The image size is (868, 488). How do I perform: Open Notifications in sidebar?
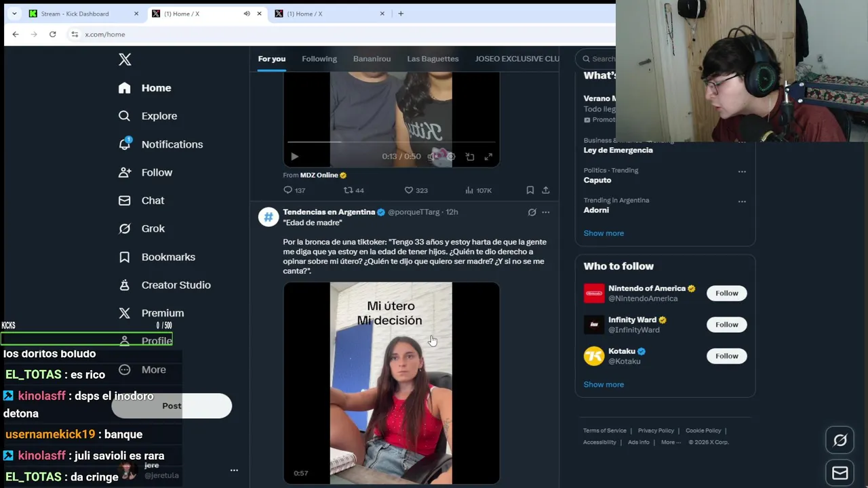coord(161,144)
